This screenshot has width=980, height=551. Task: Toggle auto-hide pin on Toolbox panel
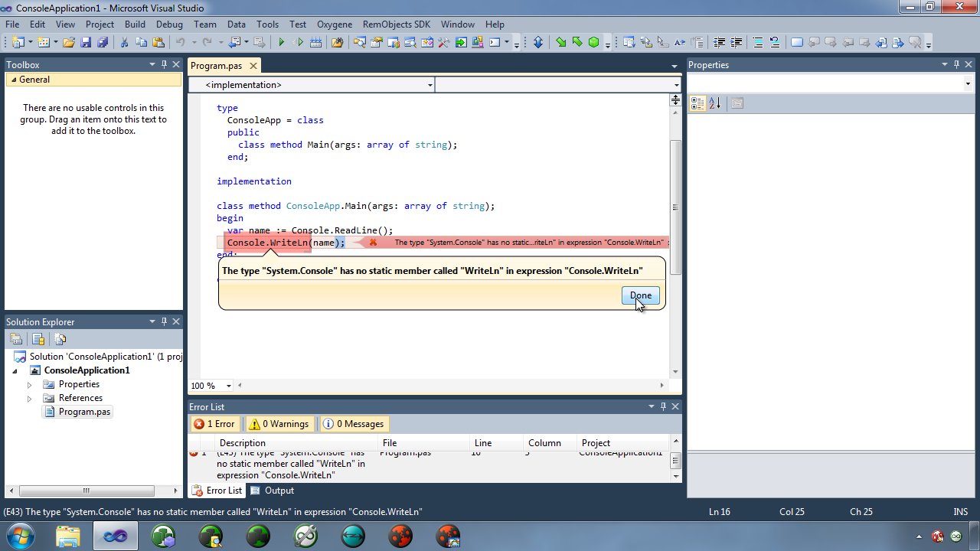click(163, 65)
